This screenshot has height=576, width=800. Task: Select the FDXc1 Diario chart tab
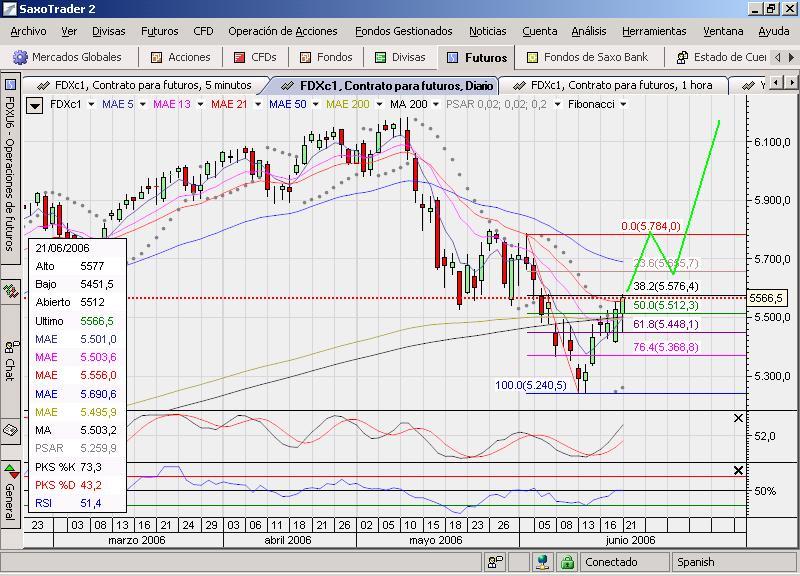coord(382,85)
